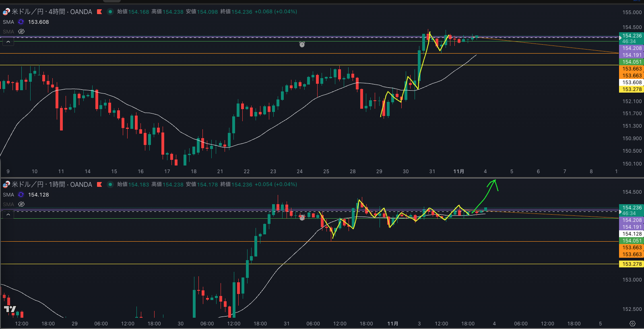The image size is (644, 329).
Task: Click the green market status dot on the 1-hour chart
Action: coord(110,184)
